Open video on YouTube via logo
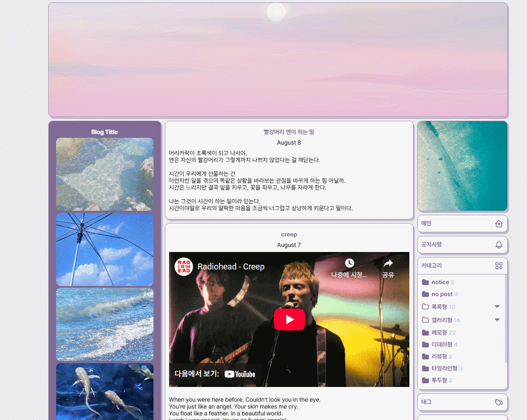 pyautogui.click(x=240, y=374)
